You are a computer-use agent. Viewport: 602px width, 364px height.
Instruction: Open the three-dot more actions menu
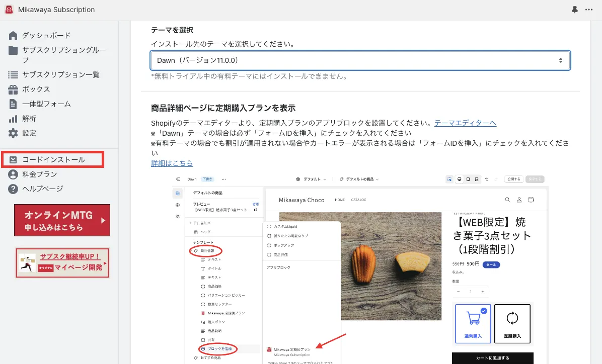tap(589, 10)
